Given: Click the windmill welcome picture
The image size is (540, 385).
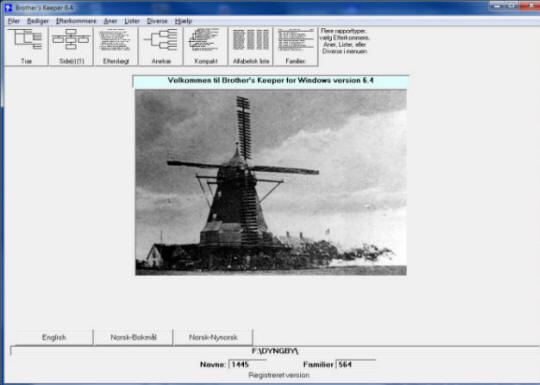Looking at the screenshot, I should pyautogui.click(x=271, y=182).
